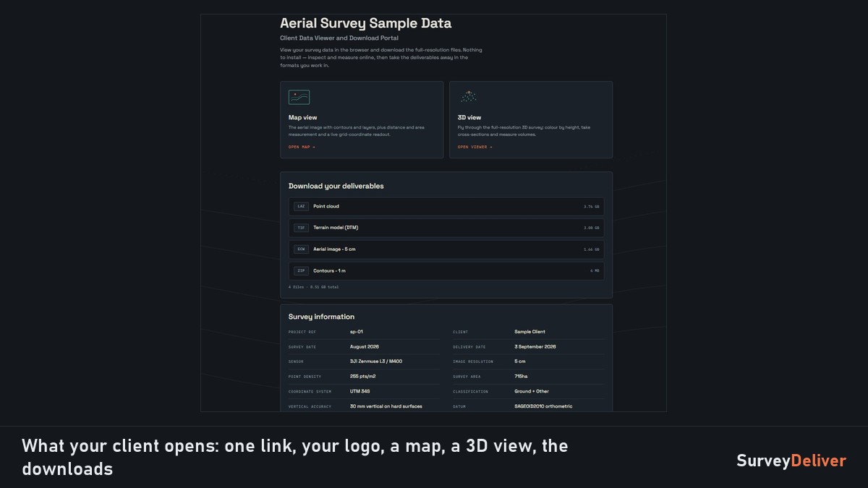868x488 pixels.
Task: Click coordinate system value 'UTM 34S'
Action: pos(360,391)
